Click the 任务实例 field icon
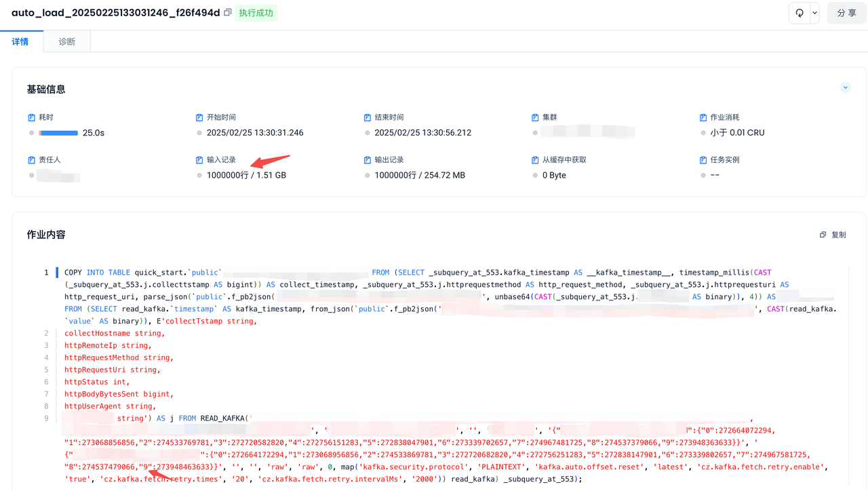The image size is (868, 491). click(x=703, y=160)
